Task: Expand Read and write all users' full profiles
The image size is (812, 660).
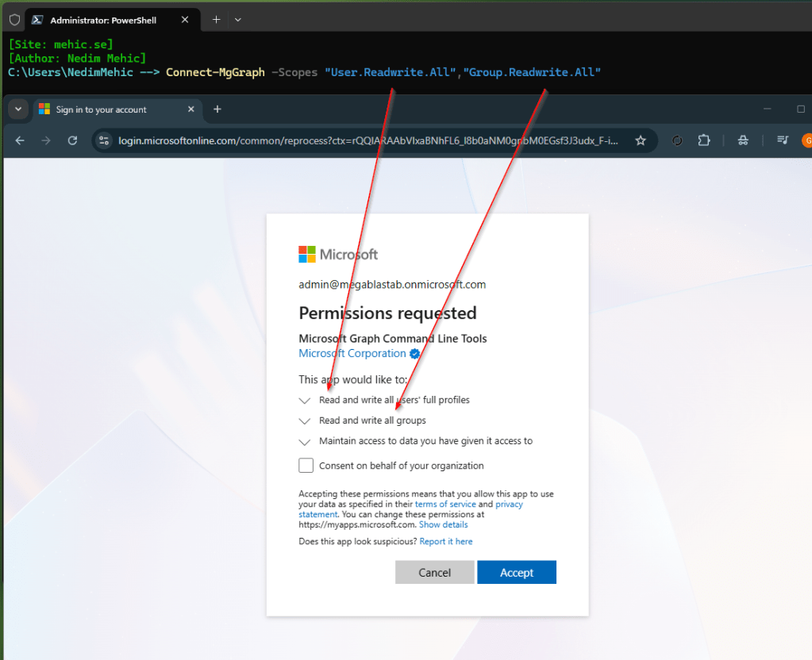Action: tap(305, 401)
